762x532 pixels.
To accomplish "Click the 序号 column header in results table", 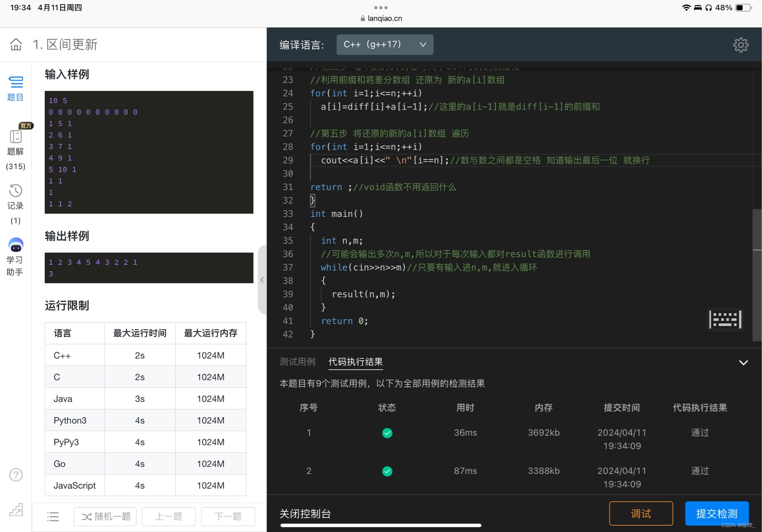I will [308, 408].
